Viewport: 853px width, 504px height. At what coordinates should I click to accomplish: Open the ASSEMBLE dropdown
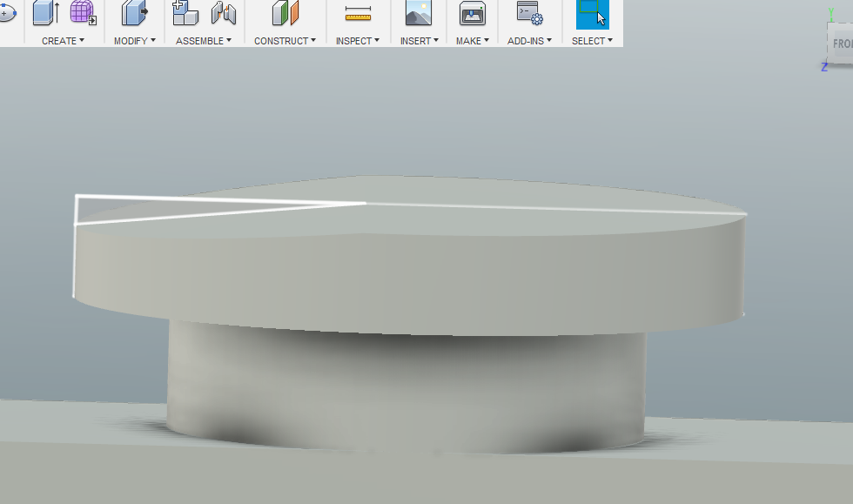204,41
